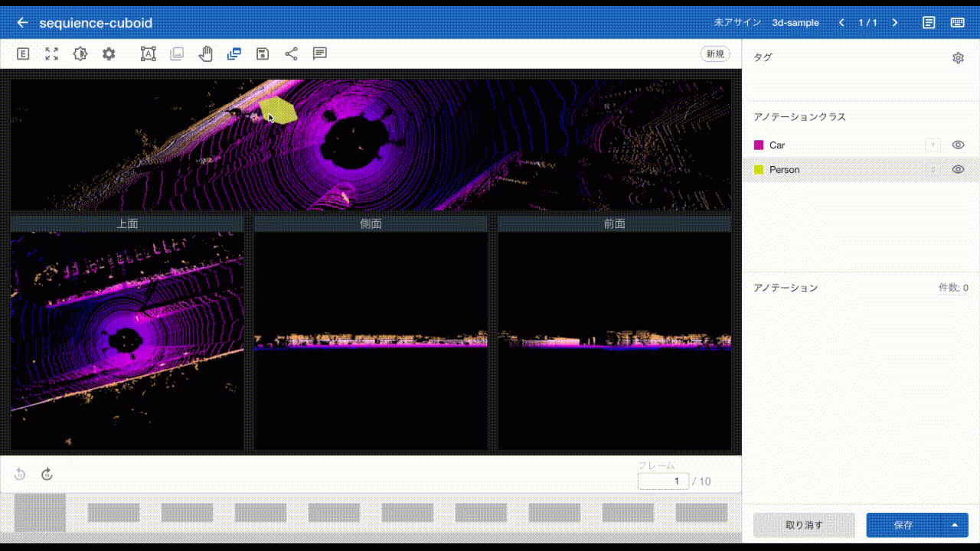Click the boxed E toolbar icon
Image resolution: width=980 pixels, height=551 pixels.
23,54
